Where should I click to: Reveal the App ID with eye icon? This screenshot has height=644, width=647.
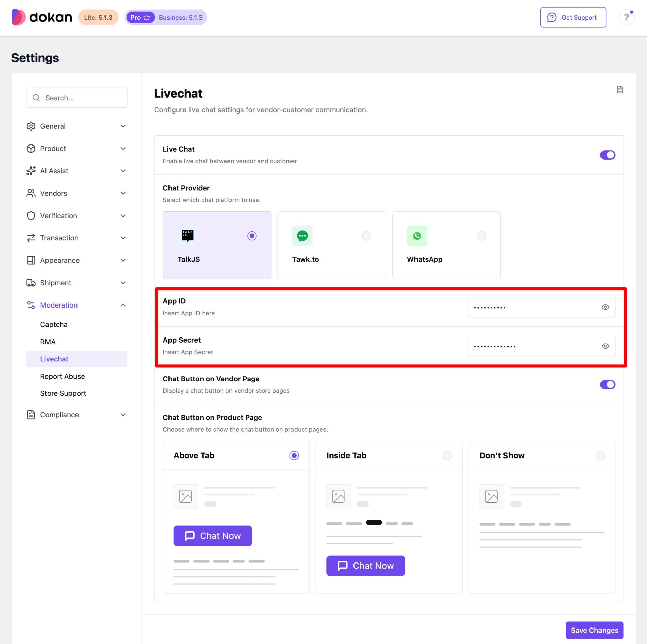(605, 307)
